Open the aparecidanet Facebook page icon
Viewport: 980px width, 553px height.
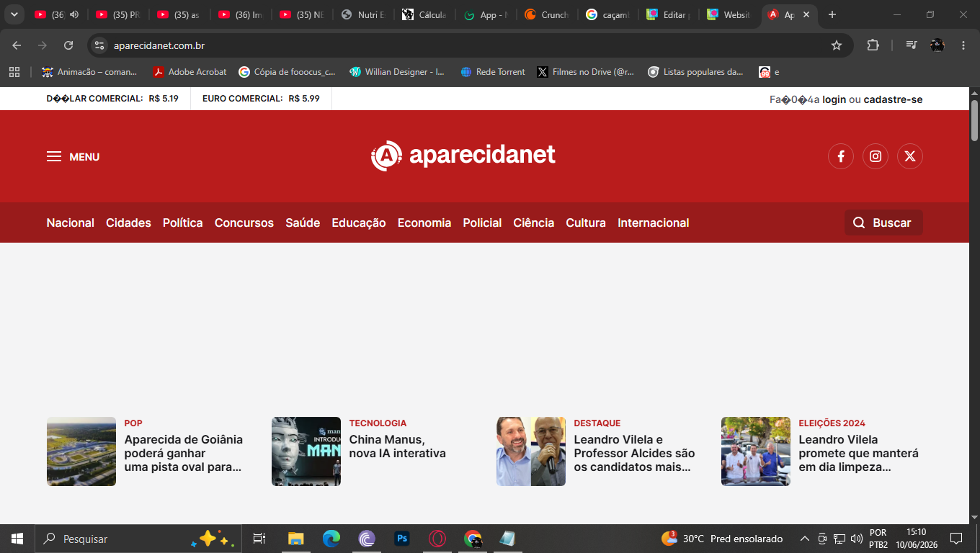pos(841,156)
